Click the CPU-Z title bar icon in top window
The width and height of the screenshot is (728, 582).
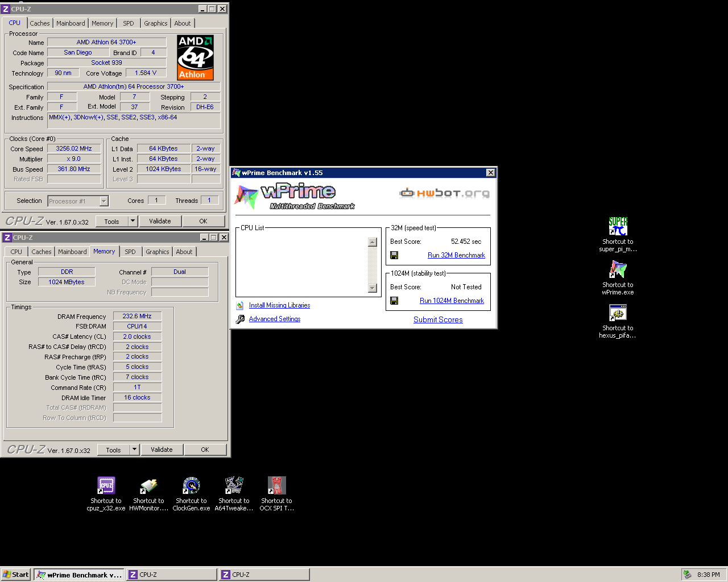[x=6, y=9]
